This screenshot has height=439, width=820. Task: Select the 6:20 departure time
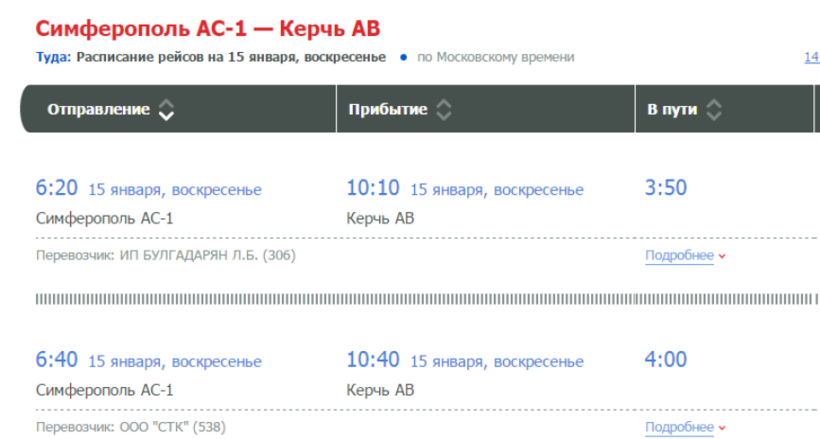coord(56,188)
